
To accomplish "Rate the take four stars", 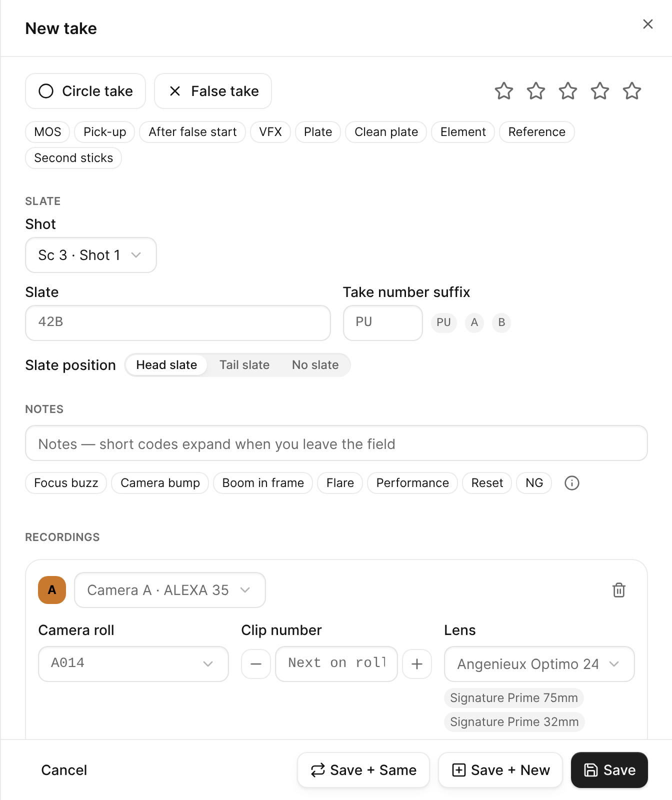I will coord(600,91).
